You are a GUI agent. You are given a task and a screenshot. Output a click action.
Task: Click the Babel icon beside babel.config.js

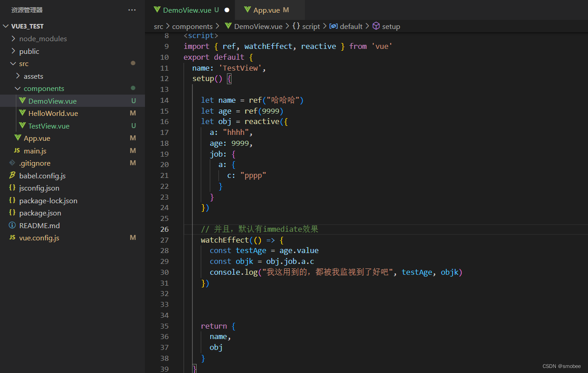(12, 176)
